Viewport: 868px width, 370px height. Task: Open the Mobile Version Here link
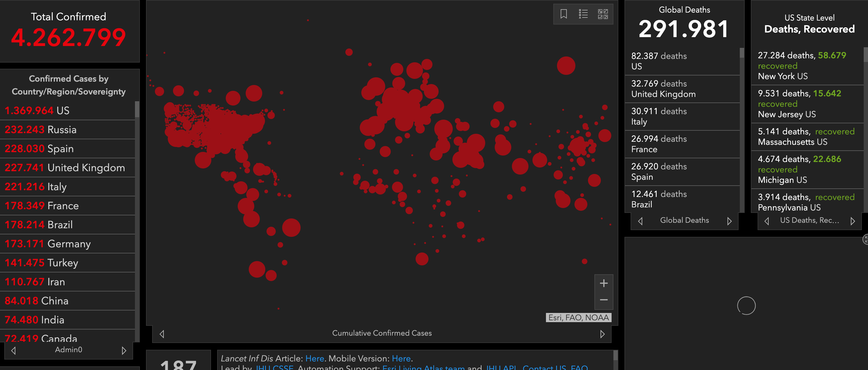tap(401, 359)
